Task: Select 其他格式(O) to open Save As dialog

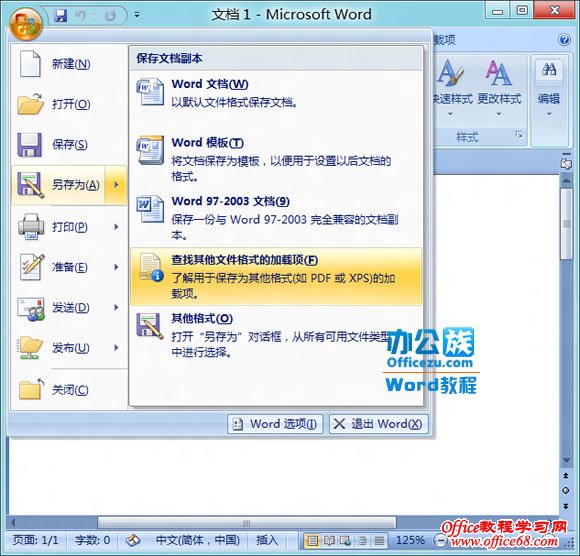Action: (x=276, y=335)
